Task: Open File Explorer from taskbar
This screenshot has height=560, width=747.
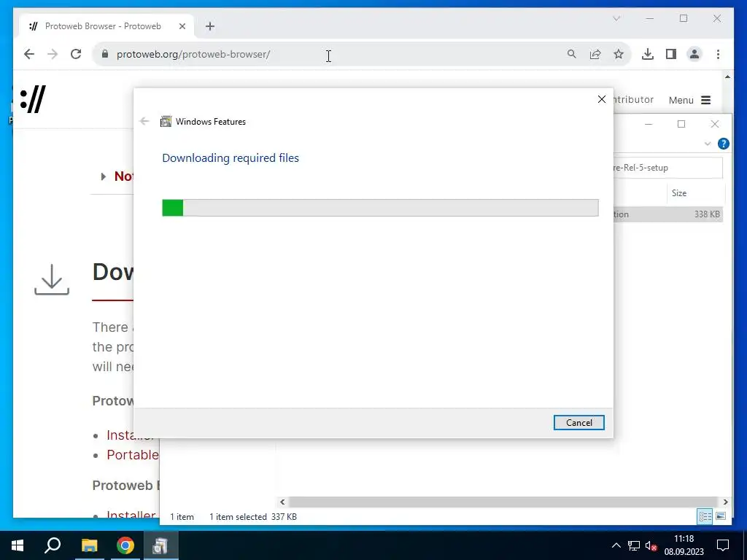Action: coord(89,545)
